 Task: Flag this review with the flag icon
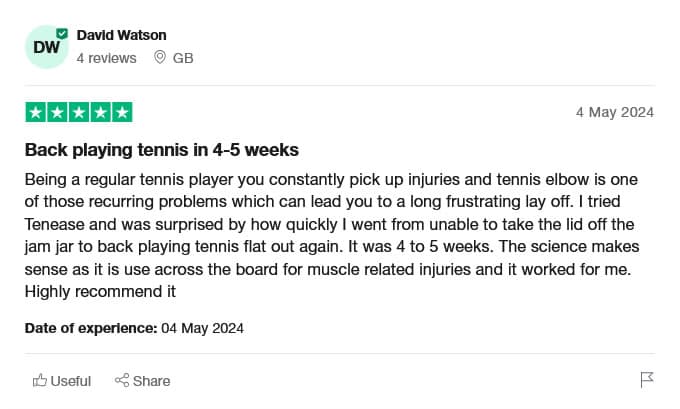647,380
